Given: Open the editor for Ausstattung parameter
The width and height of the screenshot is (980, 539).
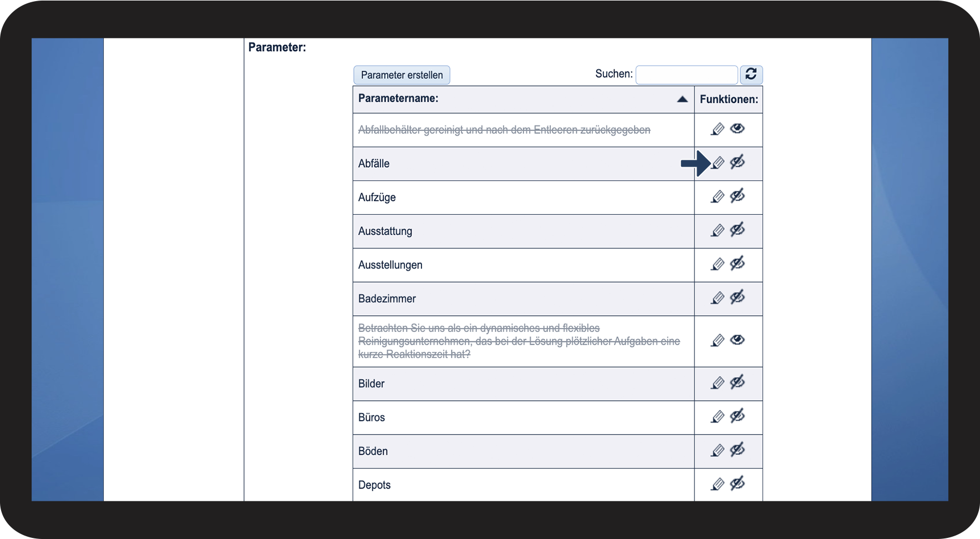Looking at the screenshot, I should coord(718,231).
